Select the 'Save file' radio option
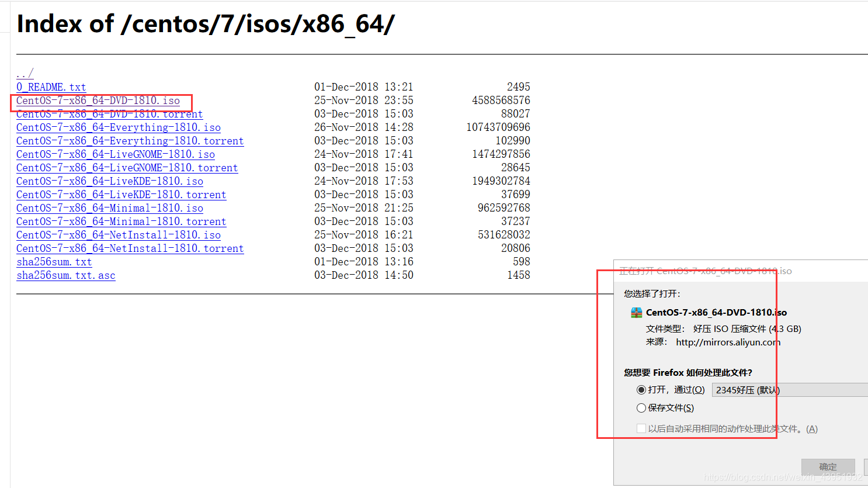This screenshot has height=488, width=868. [641, 408]
